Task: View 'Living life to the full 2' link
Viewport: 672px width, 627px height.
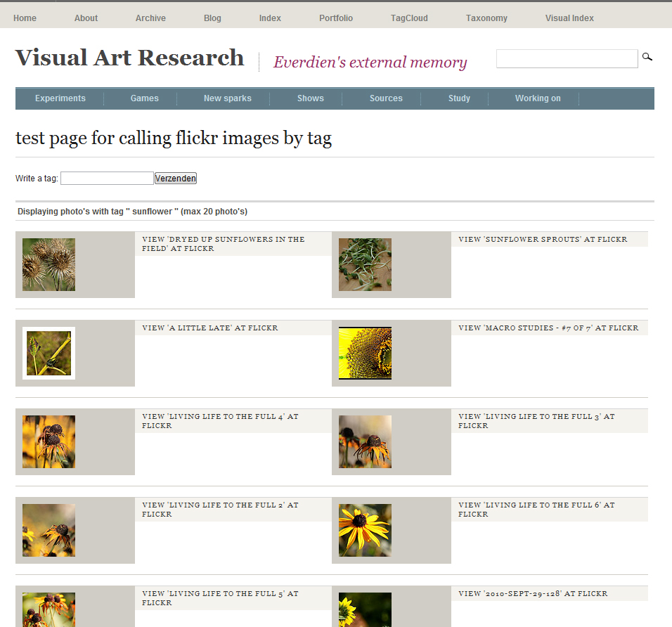Action: [x=220, y=510]
